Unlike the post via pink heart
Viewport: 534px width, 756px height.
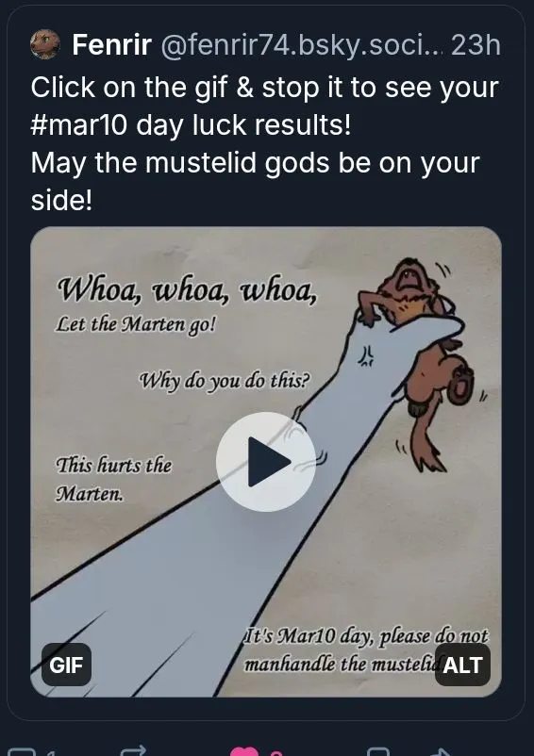click(x=244, y=751)
